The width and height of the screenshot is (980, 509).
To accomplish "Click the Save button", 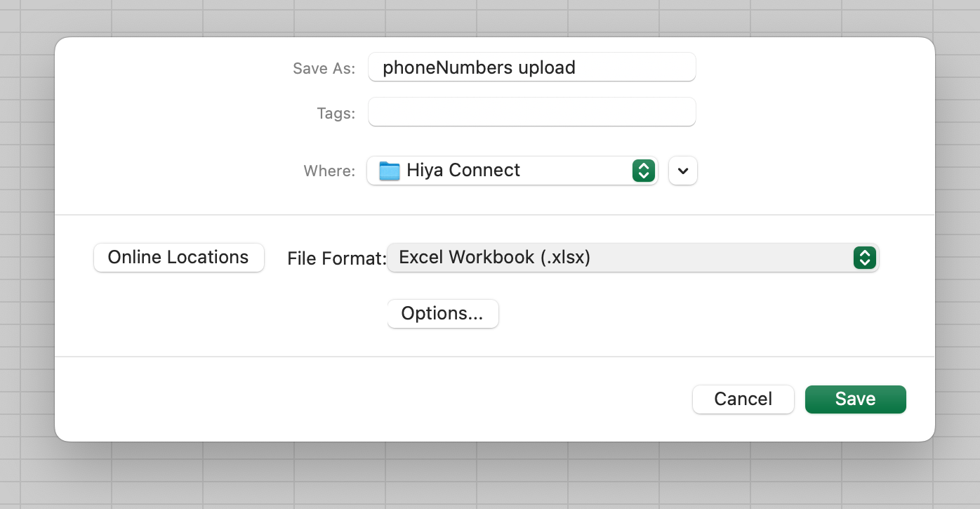I will (855, 399).
